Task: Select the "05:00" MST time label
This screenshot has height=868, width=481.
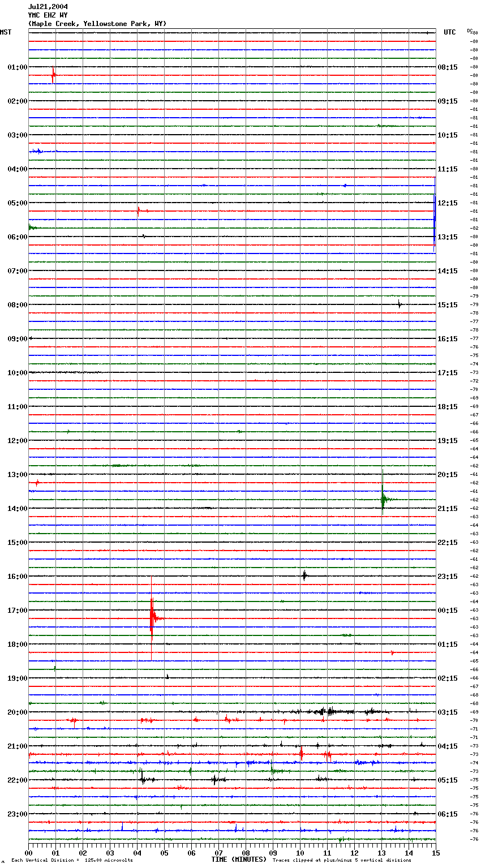Action: tap(18, 203)
